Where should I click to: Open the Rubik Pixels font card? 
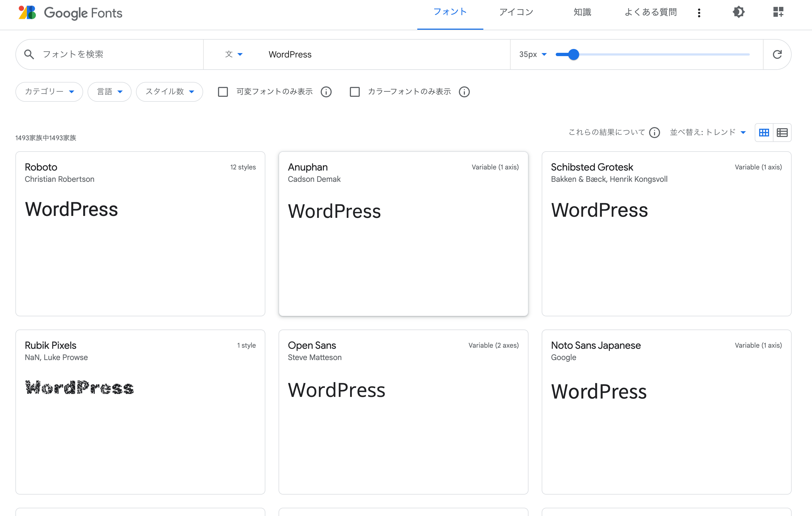pyautogui.click(x=140, y=412)
